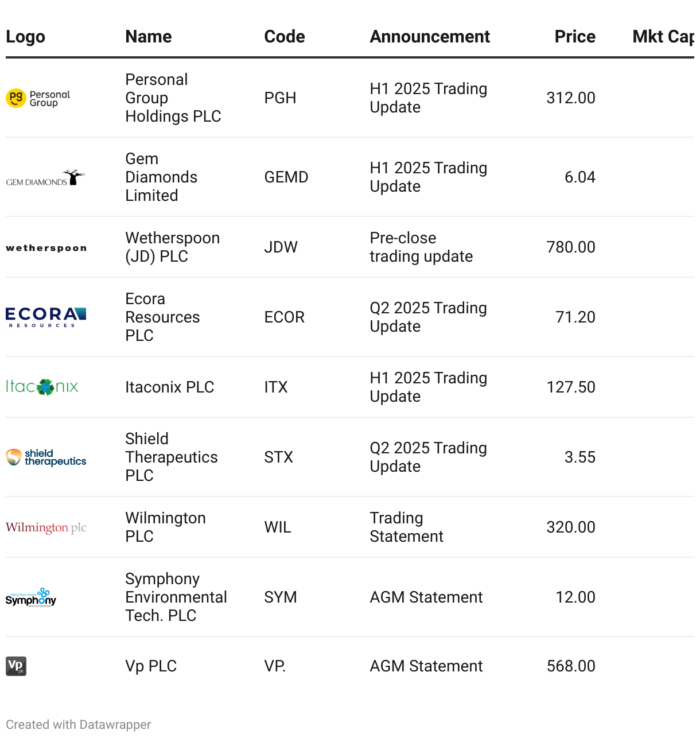Click the Ecora Resources logo
Screen dimensions: 700x738
(46, 317)
